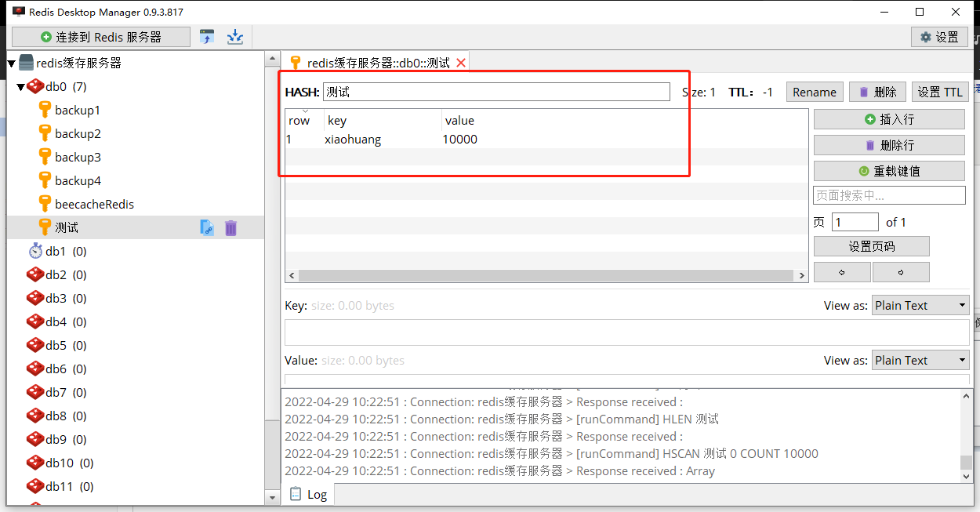Click the key icon of beecacheRedis

click(45, 204)
